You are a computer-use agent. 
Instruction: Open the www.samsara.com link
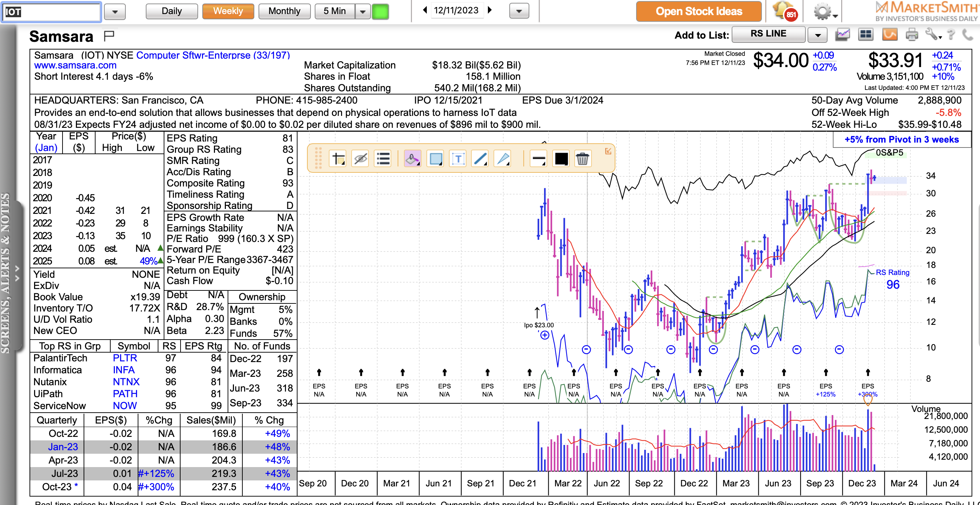click(75, 65)
